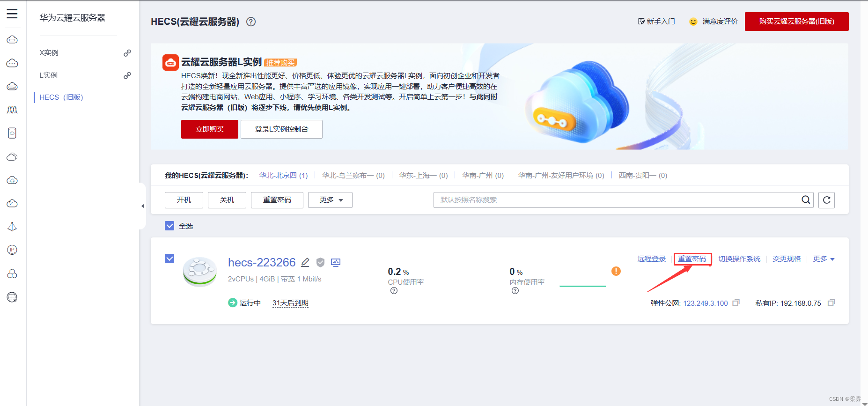
Task: Switch to the 西南-贵阳一 (0) region tab
Action: 643,176
